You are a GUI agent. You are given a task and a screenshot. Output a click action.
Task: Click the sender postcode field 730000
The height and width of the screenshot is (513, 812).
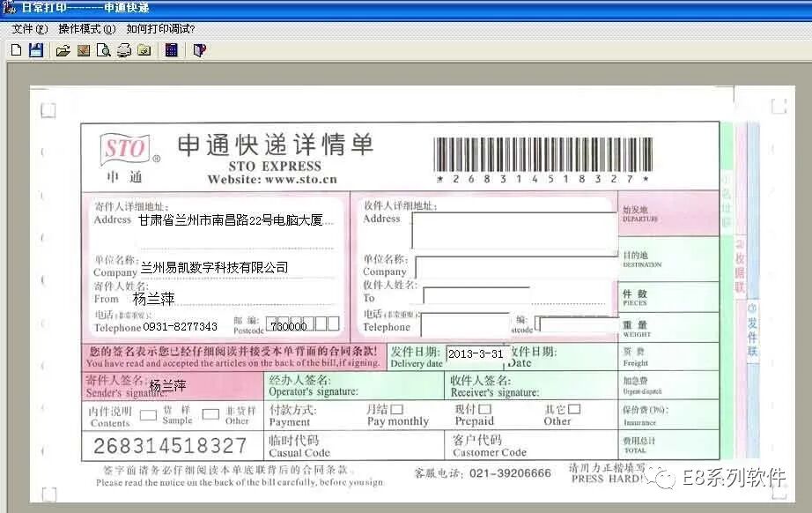tap(289, 326)
